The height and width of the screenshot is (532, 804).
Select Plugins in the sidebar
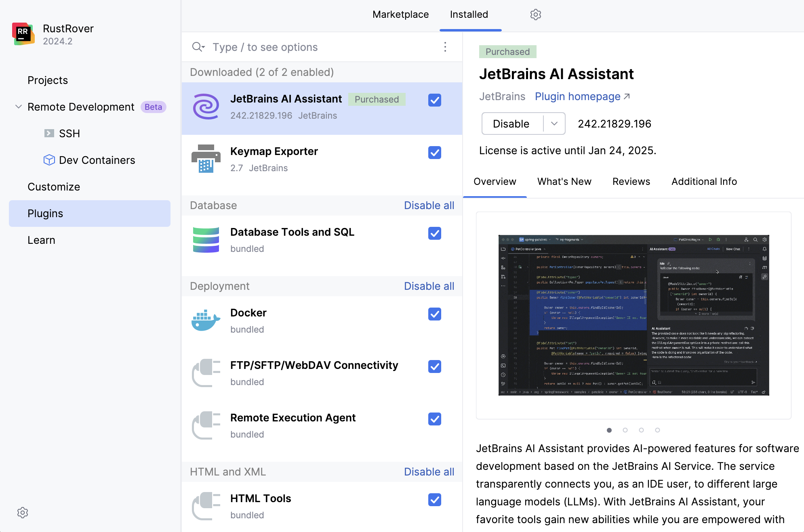(90, 213)
